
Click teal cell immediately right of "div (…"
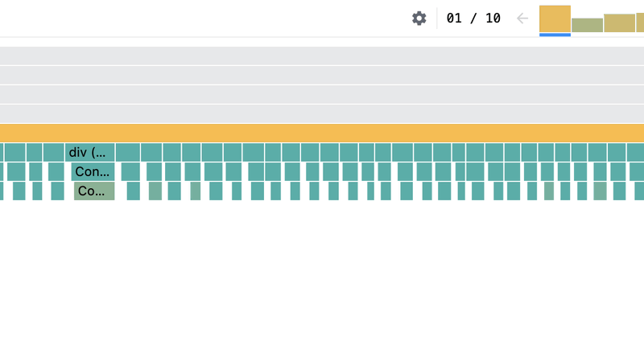pyautogui.click(x=128, y=152)
